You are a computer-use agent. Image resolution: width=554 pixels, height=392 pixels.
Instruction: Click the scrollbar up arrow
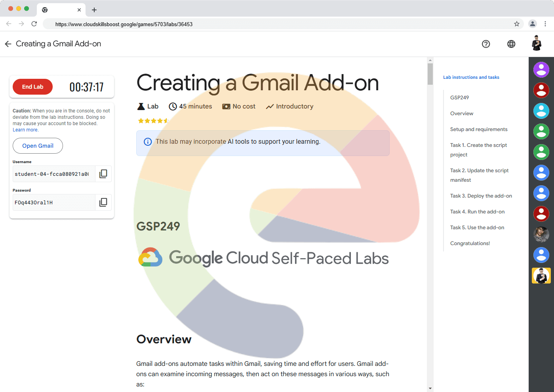click(430, 61)
